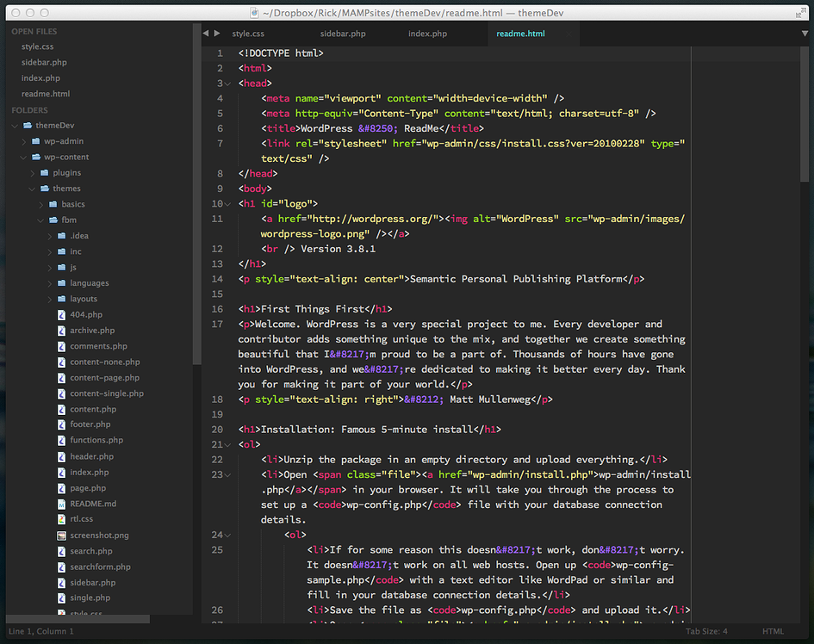Expand the basics folder
Viewport: 814px width, 644px height.
[x=41, y=204]
